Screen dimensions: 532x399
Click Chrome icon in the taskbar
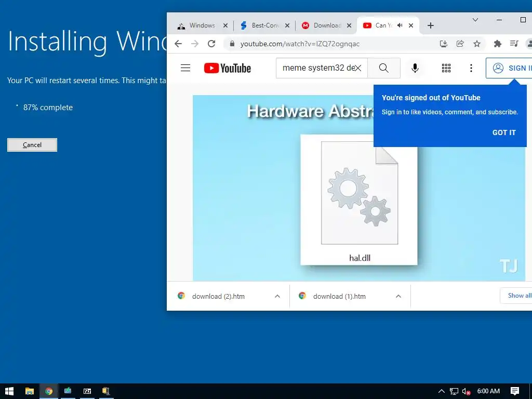[x=49, y=391]
